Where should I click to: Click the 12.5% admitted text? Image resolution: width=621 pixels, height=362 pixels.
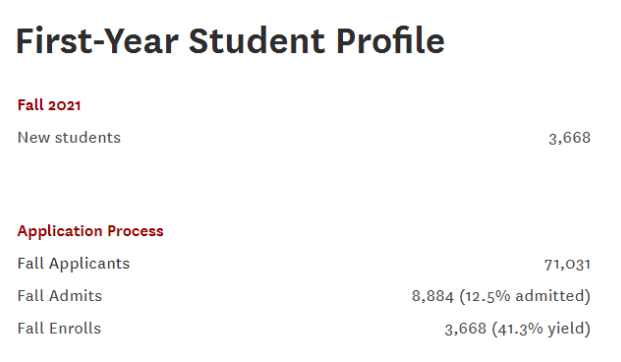click(525, 296)
